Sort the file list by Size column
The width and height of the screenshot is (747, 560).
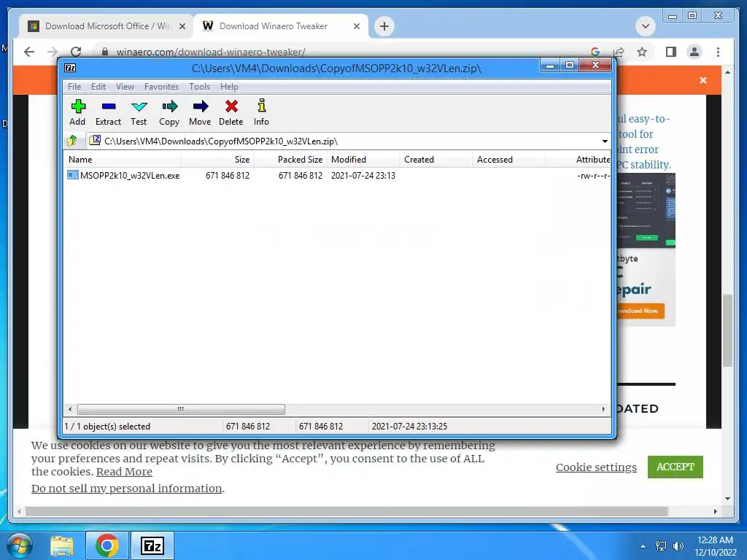click(x=217, y=160)
